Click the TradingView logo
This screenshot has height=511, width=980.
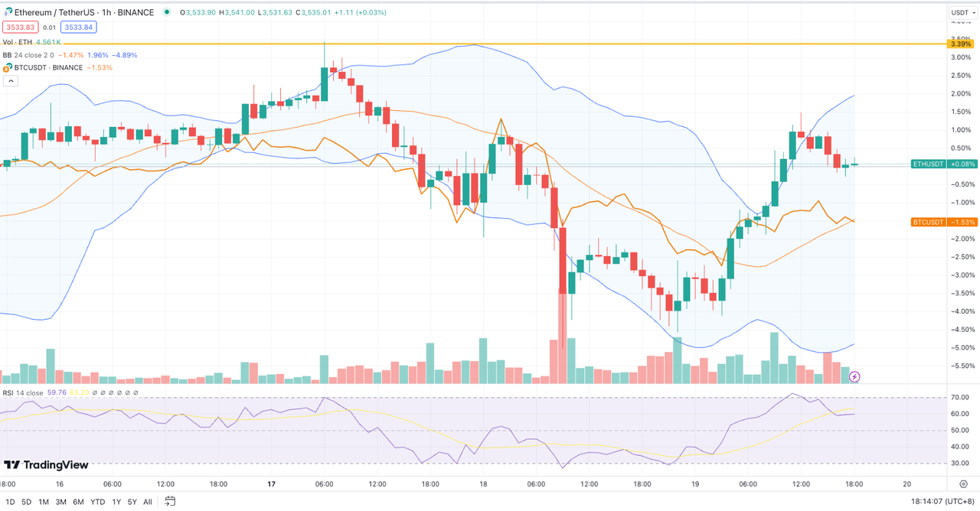46,464
